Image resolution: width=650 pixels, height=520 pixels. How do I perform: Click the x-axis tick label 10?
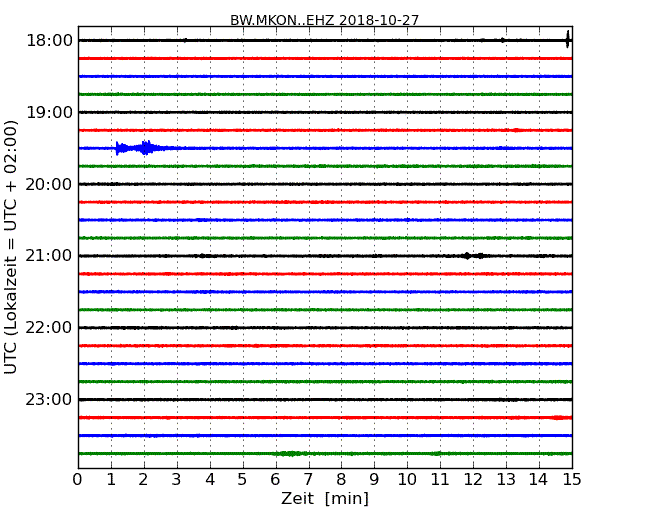pyautogui.click(x=407, y=480)
